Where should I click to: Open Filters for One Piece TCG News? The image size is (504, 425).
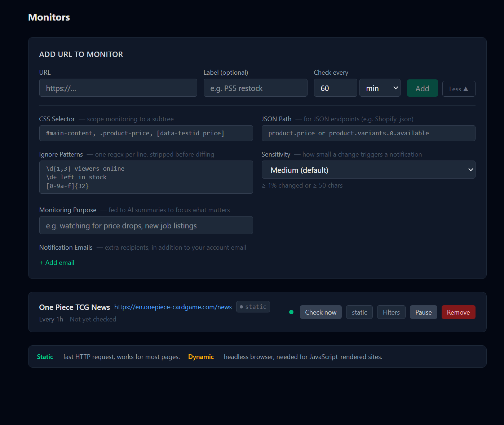tap(391, 312)
